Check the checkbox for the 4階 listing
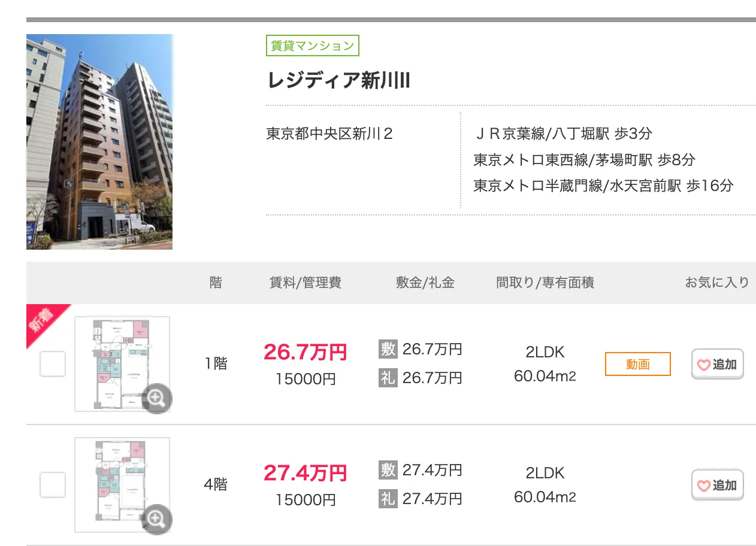The image size is (756, 546). click(x=52, y=485)
